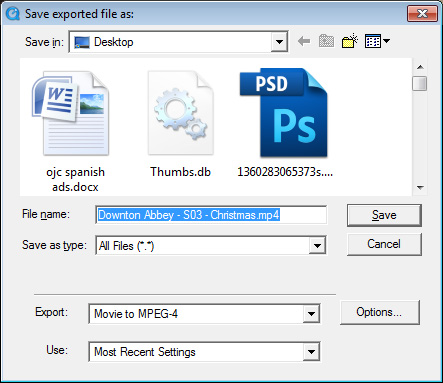The width and height of the screenshot is (443, 383).
Task: Open the Use settings dropdown
Action: pyautogui.click(x=311, y=352)
